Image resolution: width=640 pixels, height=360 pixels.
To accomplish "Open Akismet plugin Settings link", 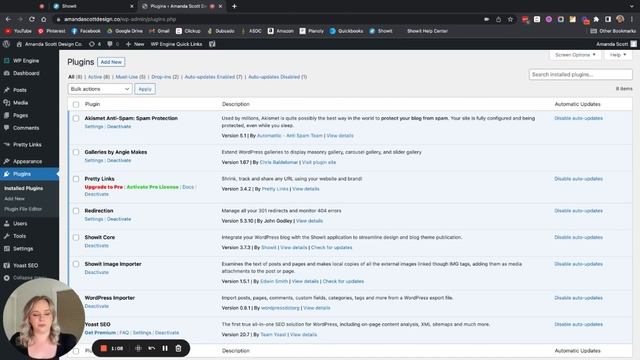I will (x=94, y=127).
